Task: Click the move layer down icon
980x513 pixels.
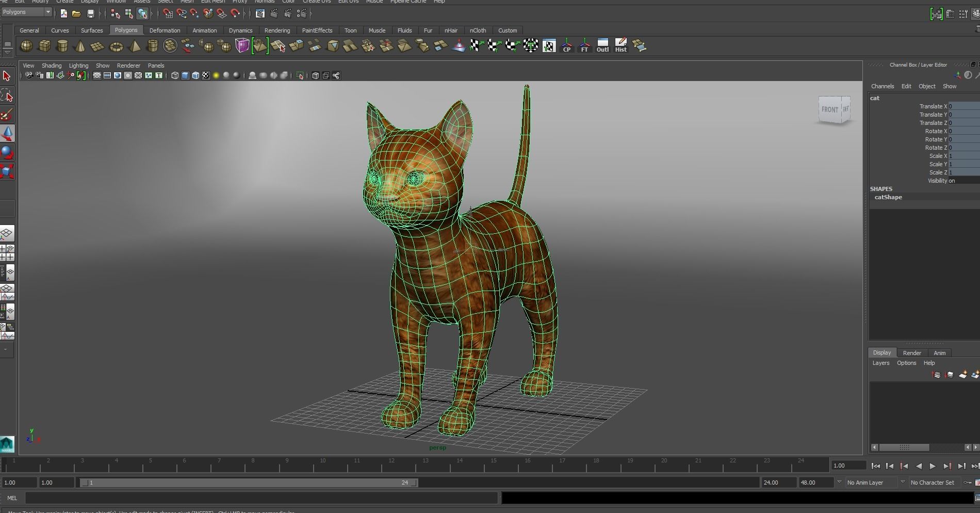Action: pos(950,375)
